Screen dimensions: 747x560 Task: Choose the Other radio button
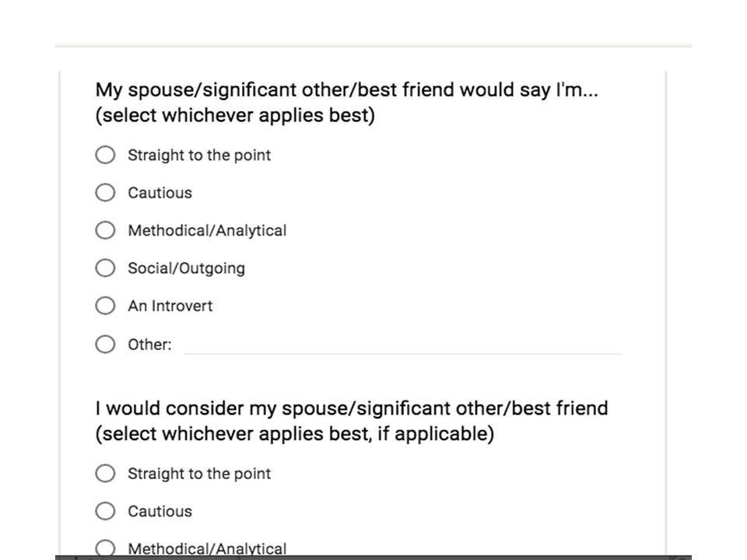pyautogui.click(x=105, y=344)
